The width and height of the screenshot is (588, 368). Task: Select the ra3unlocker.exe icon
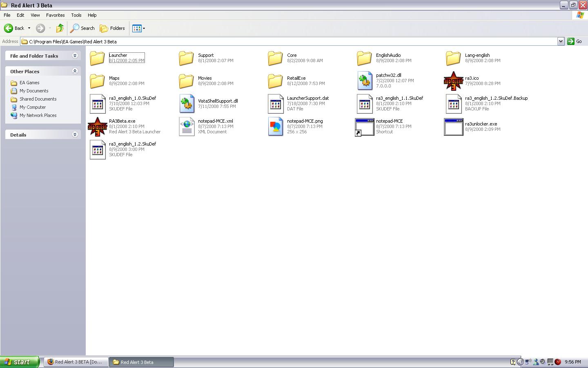[x=453, y=127]
